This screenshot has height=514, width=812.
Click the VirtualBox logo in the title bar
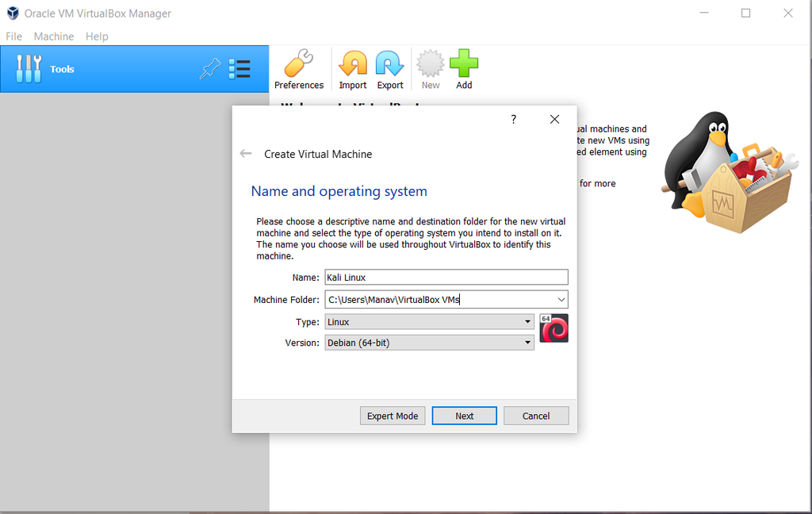(13, 13)
